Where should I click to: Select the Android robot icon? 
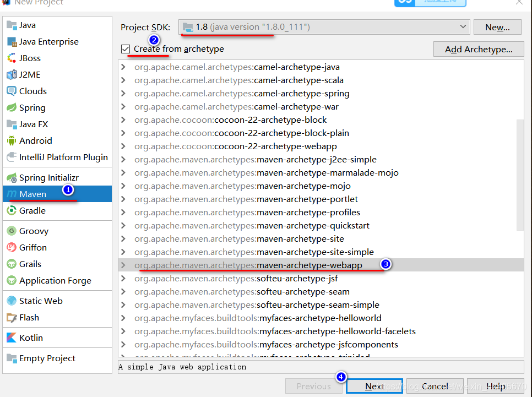(12, 140)
